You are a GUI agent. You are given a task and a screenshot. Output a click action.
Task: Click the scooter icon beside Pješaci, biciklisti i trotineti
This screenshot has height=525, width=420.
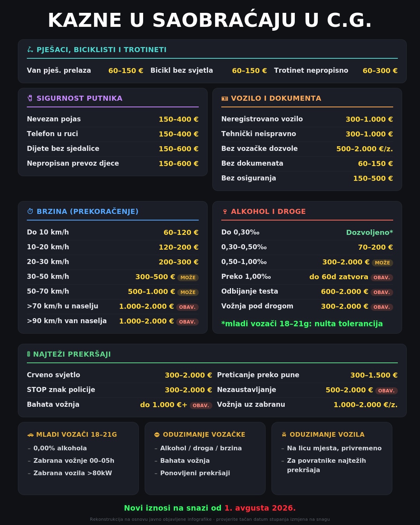[30, 50]
